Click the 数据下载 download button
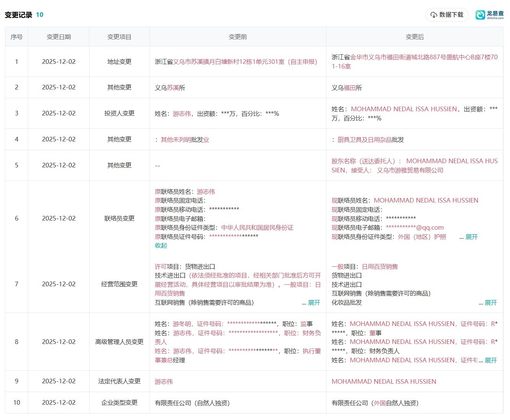The height and width of the screenshot is (420, 510). click(447, 15)
